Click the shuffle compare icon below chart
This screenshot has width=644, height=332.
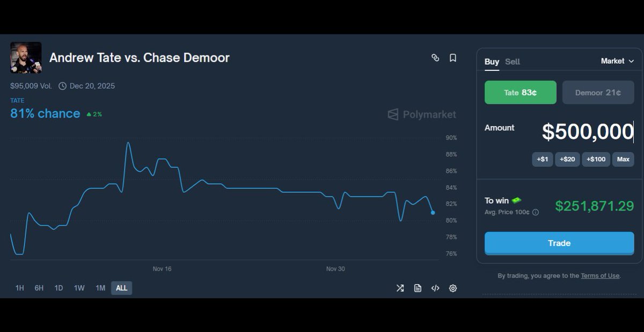(x=400, y=288)
